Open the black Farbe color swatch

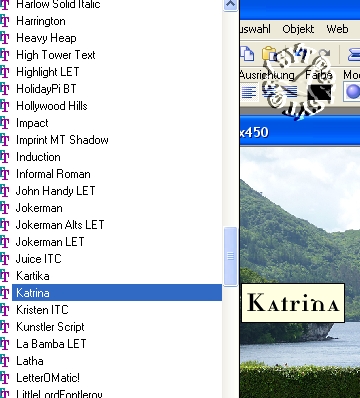point(319,92)
